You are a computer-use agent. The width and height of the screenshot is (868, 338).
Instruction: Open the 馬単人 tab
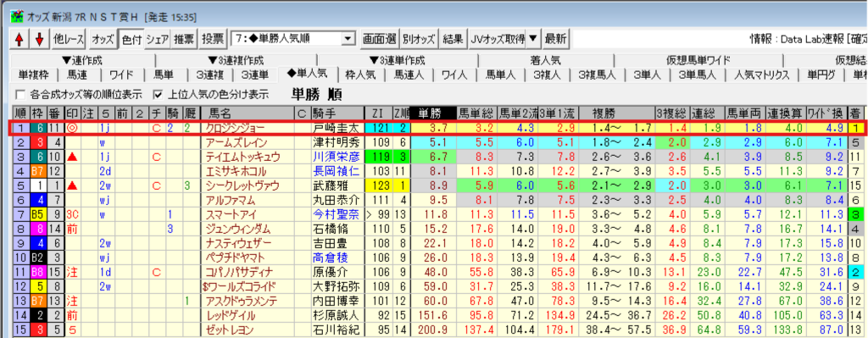[x=500, y=75]
